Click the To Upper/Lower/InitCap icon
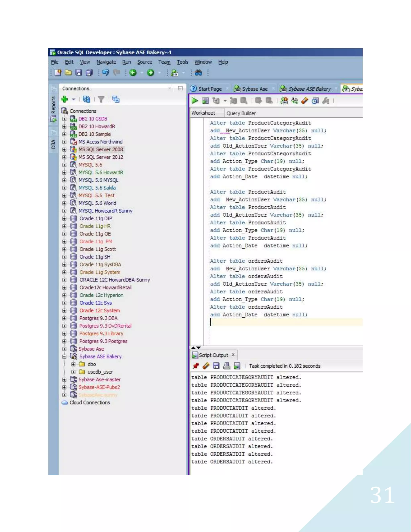 294,101
